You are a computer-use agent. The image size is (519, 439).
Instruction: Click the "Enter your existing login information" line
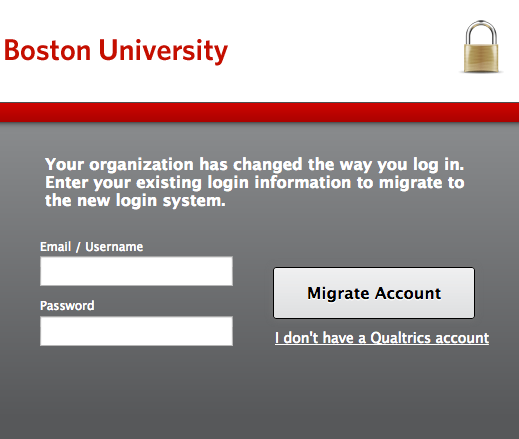pyautogui.click(x=255, y=183)
